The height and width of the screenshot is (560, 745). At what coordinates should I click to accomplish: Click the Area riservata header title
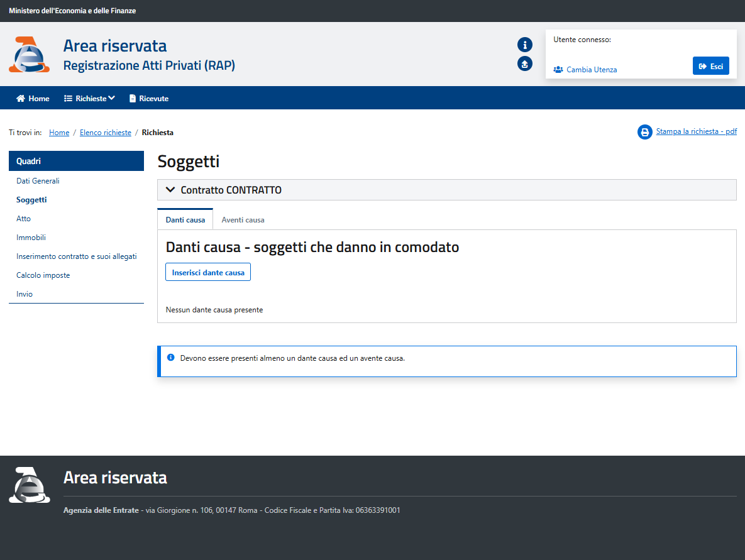[115, 46]
